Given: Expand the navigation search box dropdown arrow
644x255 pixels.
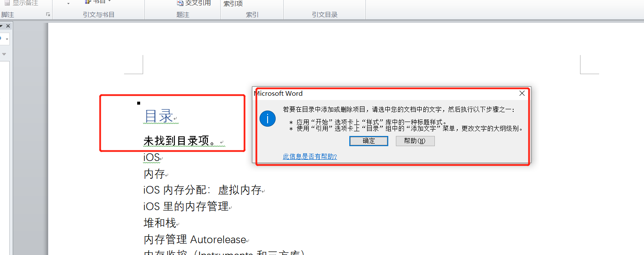Looking at the screenshot, I should coord(7,39).
